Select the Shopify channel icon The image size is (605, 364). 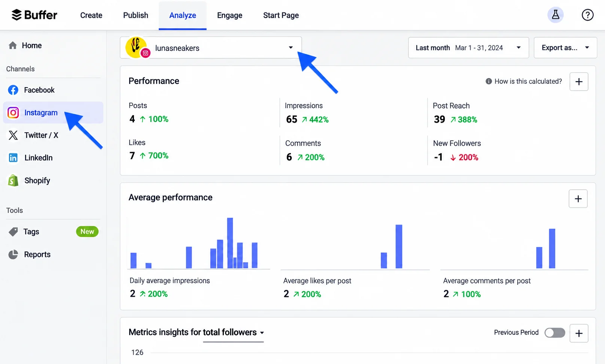click(x=13, y=180)
